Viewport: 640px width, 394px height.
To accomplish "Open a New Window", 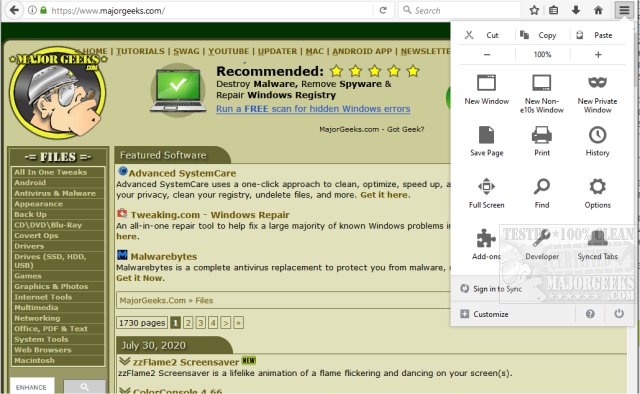I will click(487, 90).
